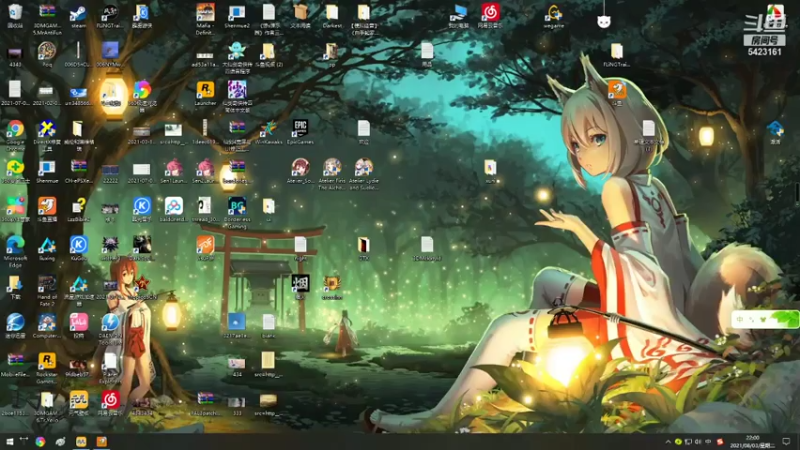Screen dimensions: 800x450
Task: Select the file named 22222
Action: [x=110, y=173]
